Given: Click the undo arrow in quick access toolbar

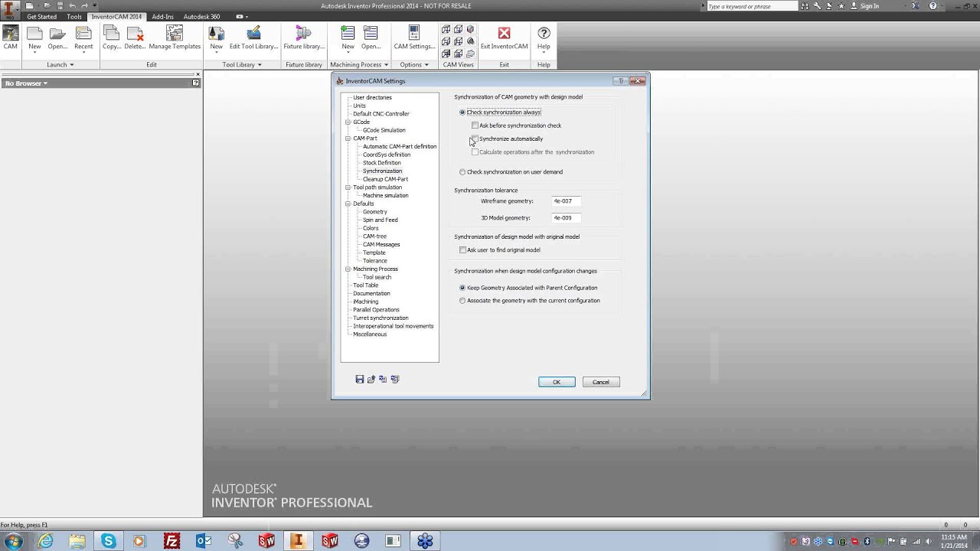Looking at the screenshot, I should pyautogui.click(x=73, y=5).
